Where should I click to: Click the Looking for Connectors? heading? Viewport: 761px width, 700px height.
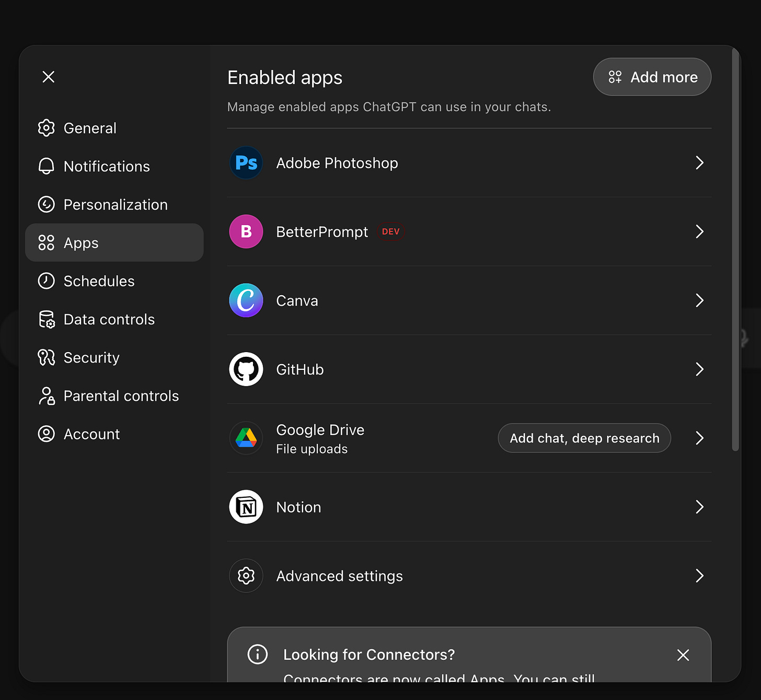point(369,655)
